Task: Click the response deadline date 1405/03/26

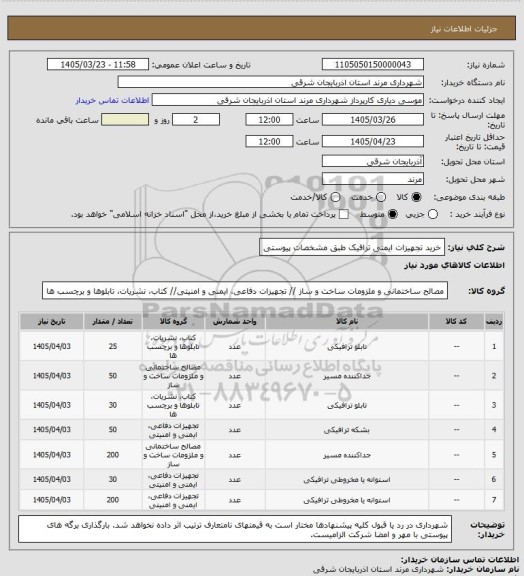Action: [373, 120]
